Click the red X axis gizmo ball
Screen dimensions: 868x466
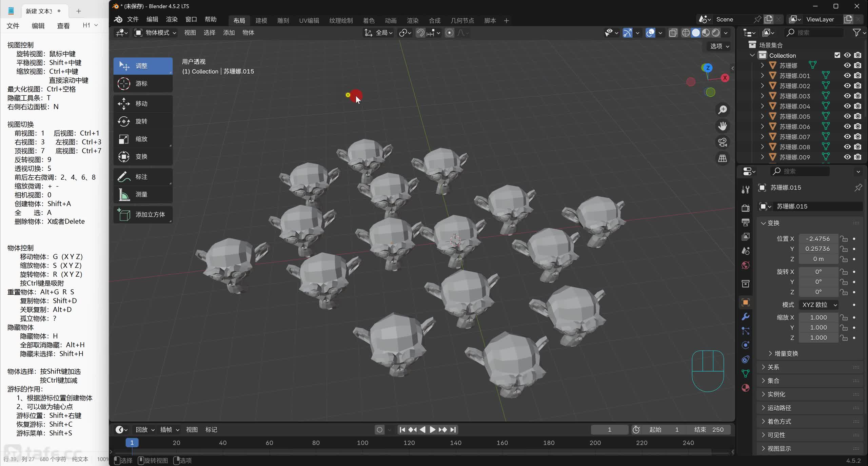(725, 78)
